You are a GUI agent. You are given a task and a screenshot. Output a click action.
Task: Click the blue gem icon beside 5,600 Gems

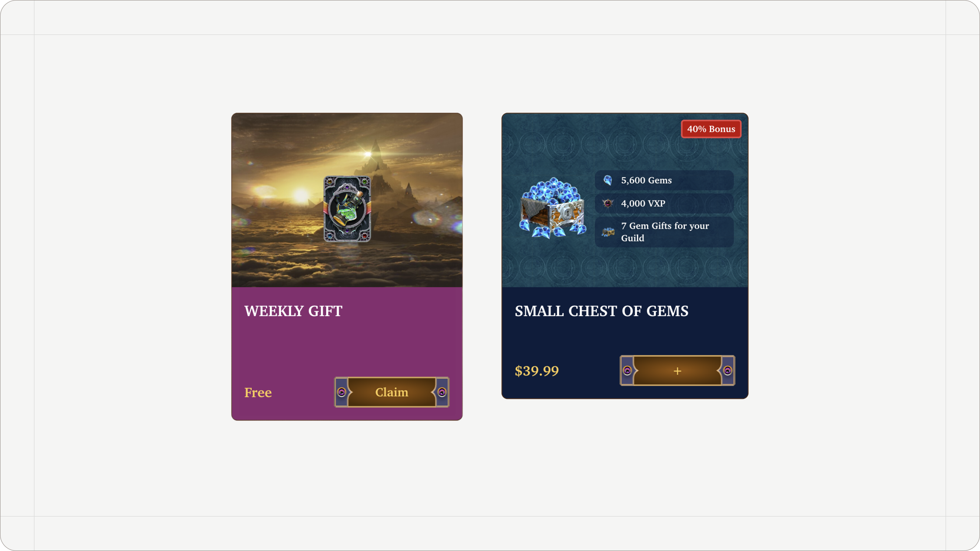coord(608,180)
